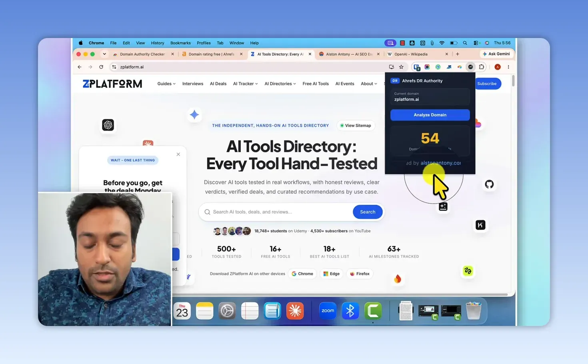Open the Bookmarks menu in menu bar

(x=180, y=43)
